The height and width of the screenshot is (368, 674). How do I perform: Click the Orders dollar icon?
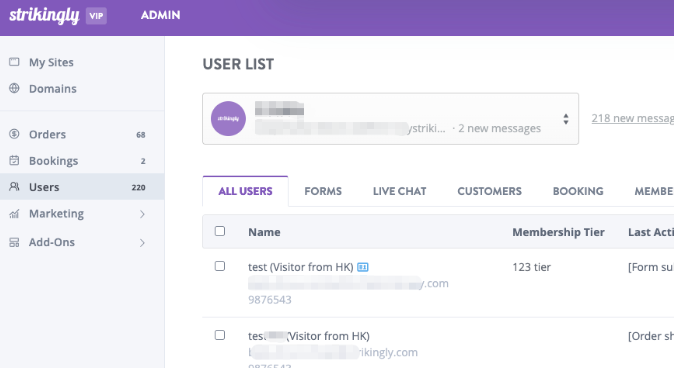coord(14,134)
